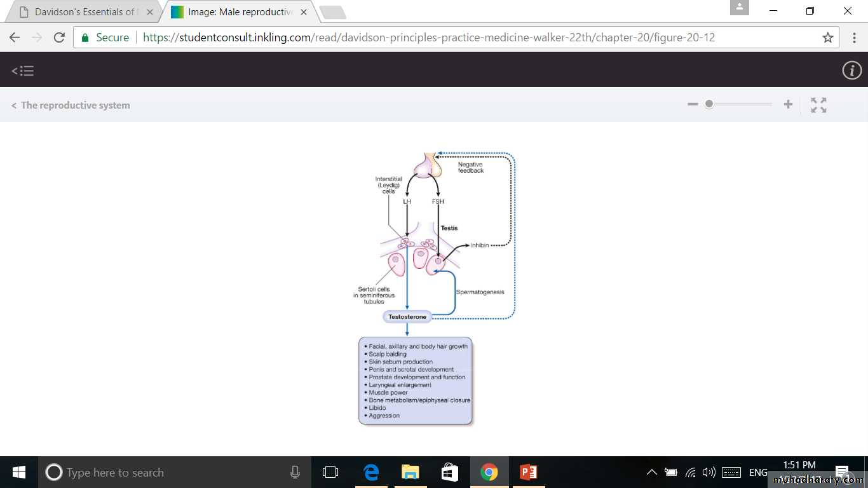The width and height of the screenshot is (868, 488).
Task: Open PowerPoint from taskbar
Action: point(529,472)
